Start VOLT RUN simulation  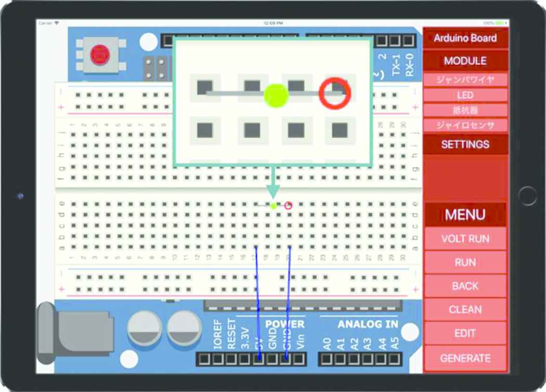coord(465,239)
